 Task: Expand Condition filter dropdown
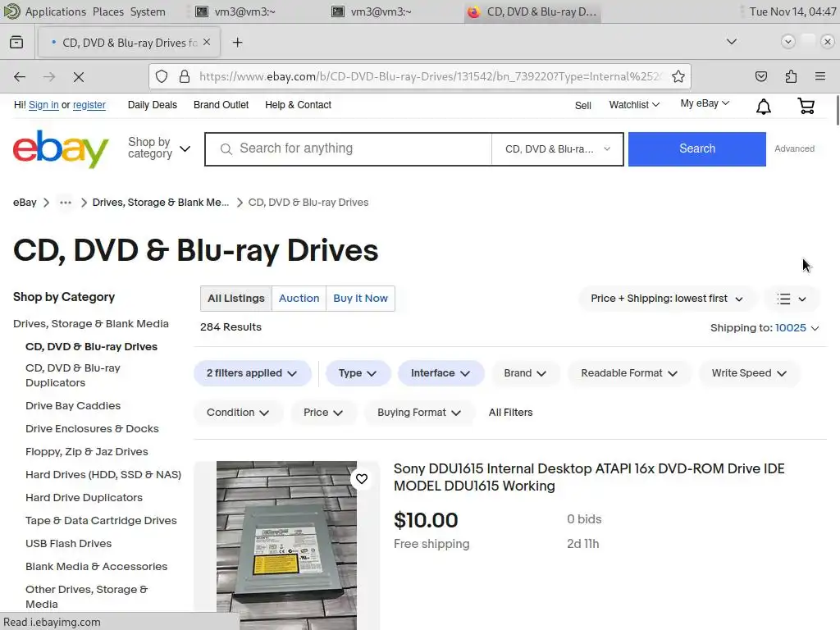pyautogui.click(x=238, y=413)
